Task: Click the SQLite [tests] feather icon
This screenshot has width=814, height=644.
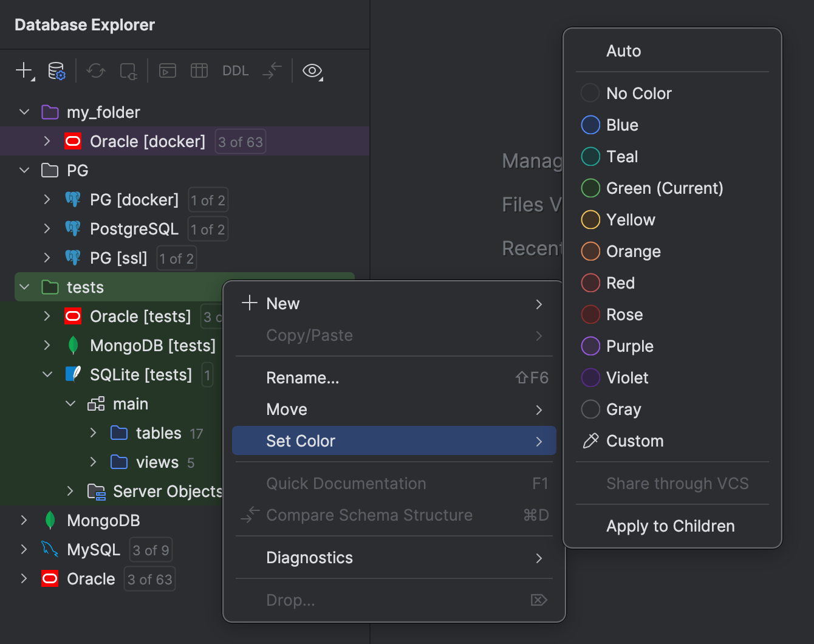Action: [x=73, y=375]
